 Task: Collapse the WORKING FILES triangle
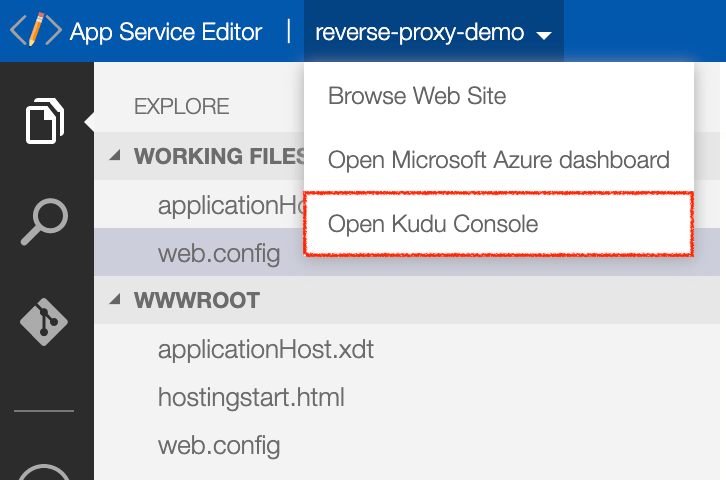pyautogui.click(x=115, y=156)
